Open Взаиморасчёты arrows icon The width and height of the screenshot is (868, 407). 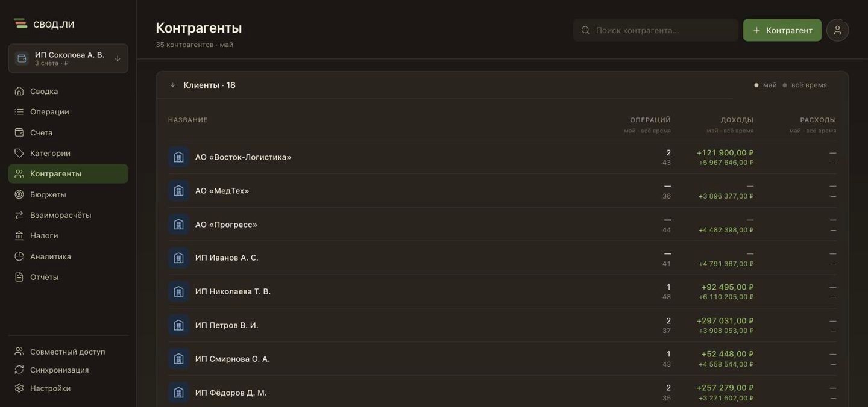click(x=19, y=215)
